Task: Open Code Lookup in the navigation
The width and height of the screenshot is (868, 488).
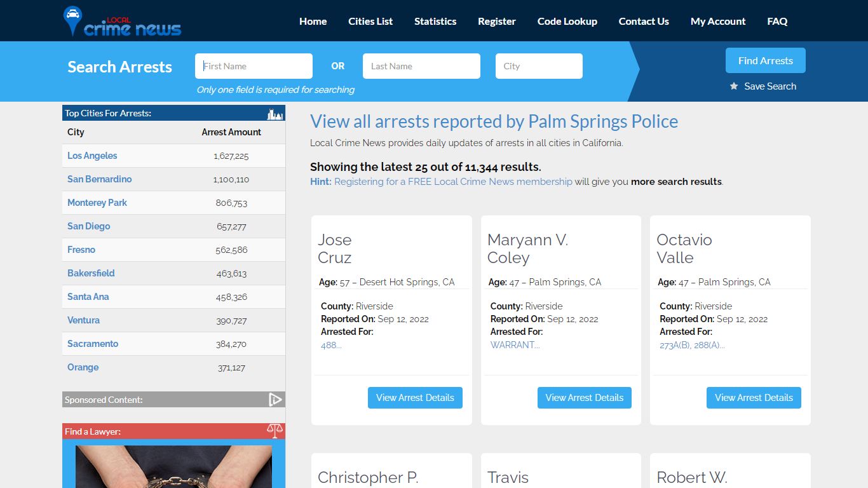Action: (567, 21)
